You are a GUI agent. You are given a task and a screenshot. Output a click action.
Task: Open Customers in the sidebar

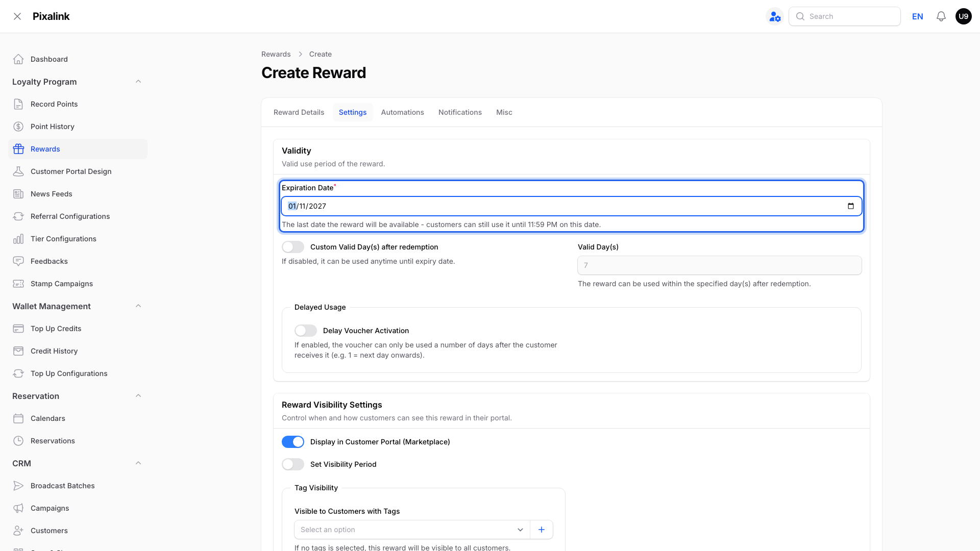coord(78,531)
